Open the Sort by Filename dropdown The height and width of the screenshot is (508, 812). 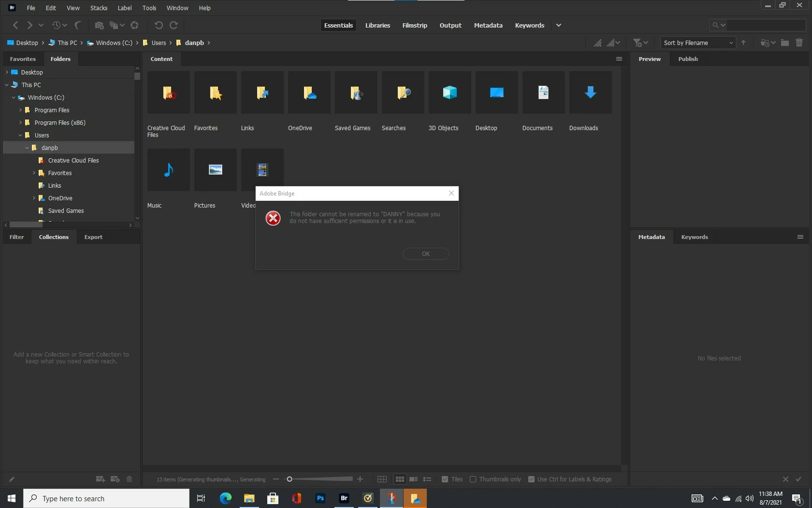(698, 43)
